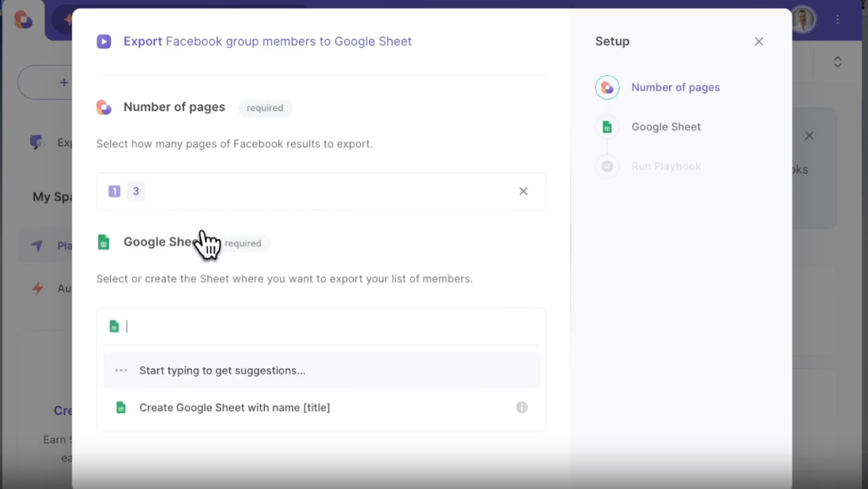Image resolution: width=868 pixels, height=489 pixels.
Task: Click the Run Playbook checkmark step icon
Action: coord(607,167)
